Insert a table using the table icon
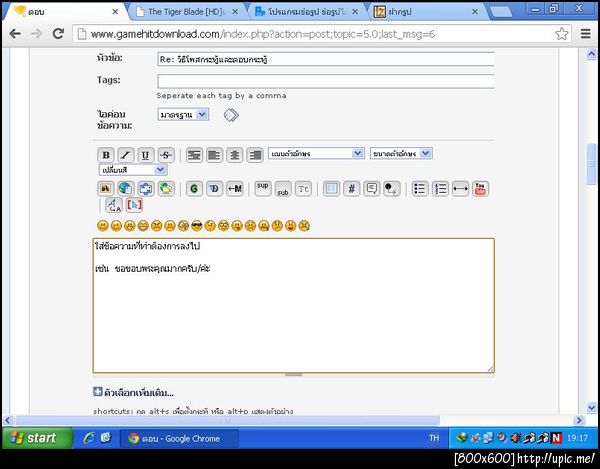 [x=331, y=189]
